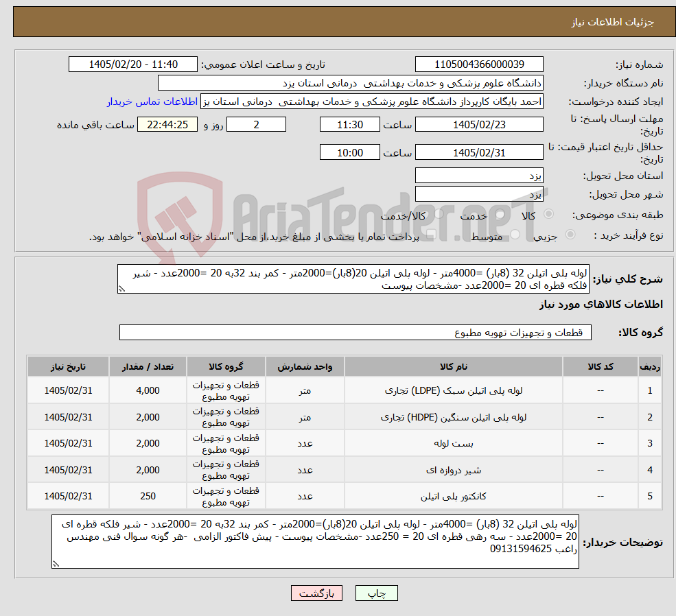Click item name بست لوله

(x=453, y=443)
